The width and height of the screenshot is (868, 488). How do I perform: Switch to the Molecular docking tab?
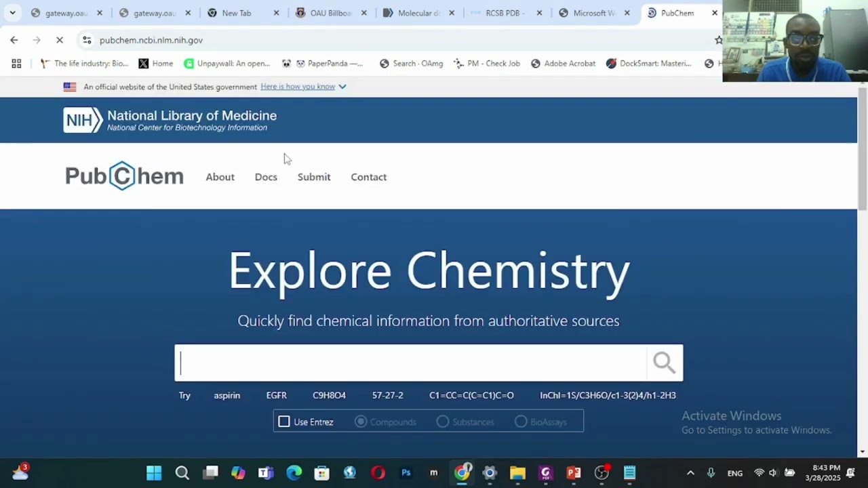418,13
